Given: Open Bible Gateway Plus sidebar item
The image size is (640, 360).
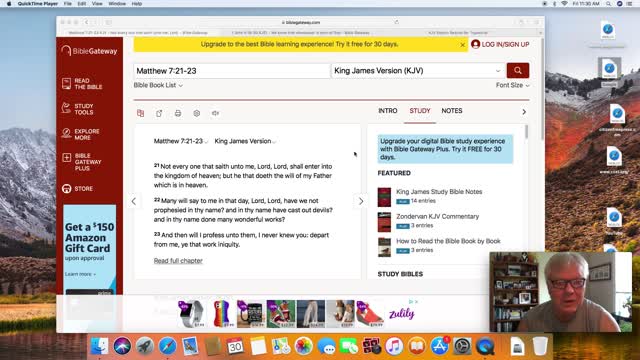Looking at the screenshot, I should pyautogui.click(x=82, y=162).
